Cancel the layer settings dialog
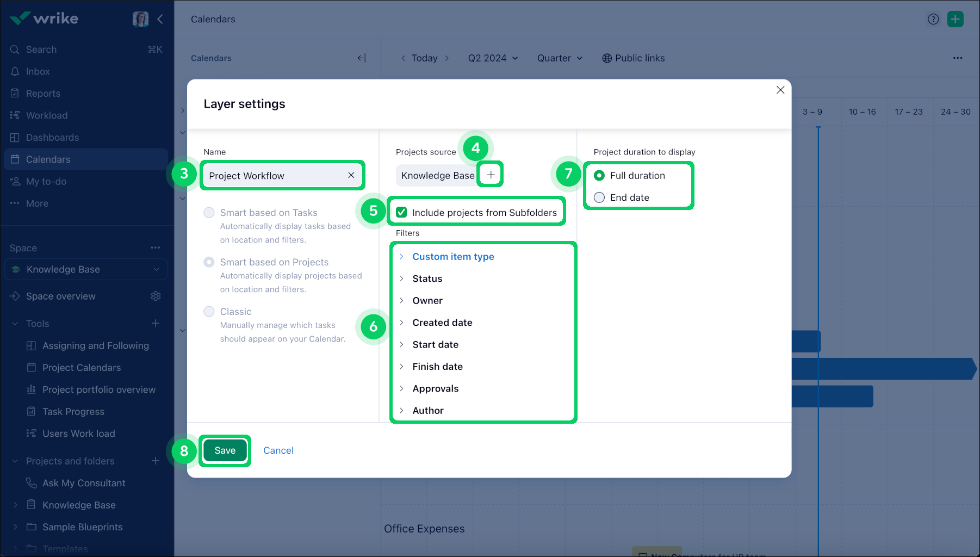 278,450
